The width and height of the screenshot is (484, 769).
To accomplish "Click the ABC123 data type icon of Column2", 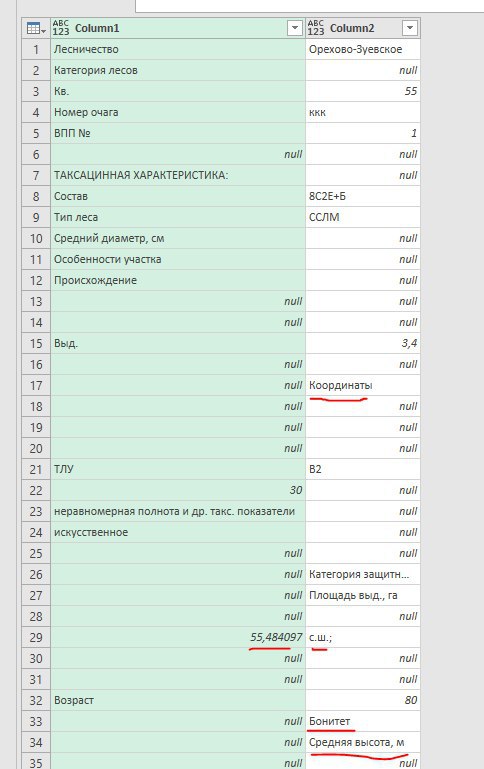I will (316, 28).
